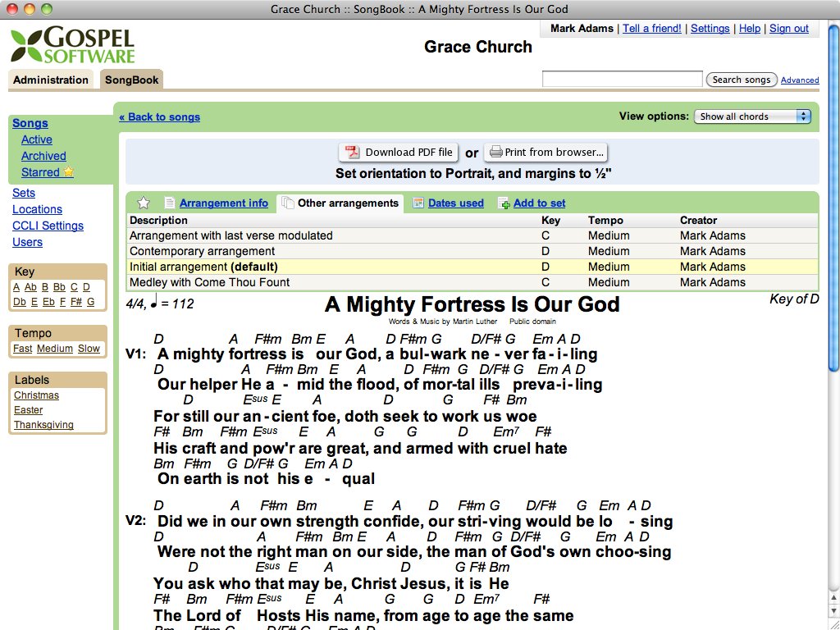
Task: Click the vertical scrollbar thumb
Action: tap(833, 199)
